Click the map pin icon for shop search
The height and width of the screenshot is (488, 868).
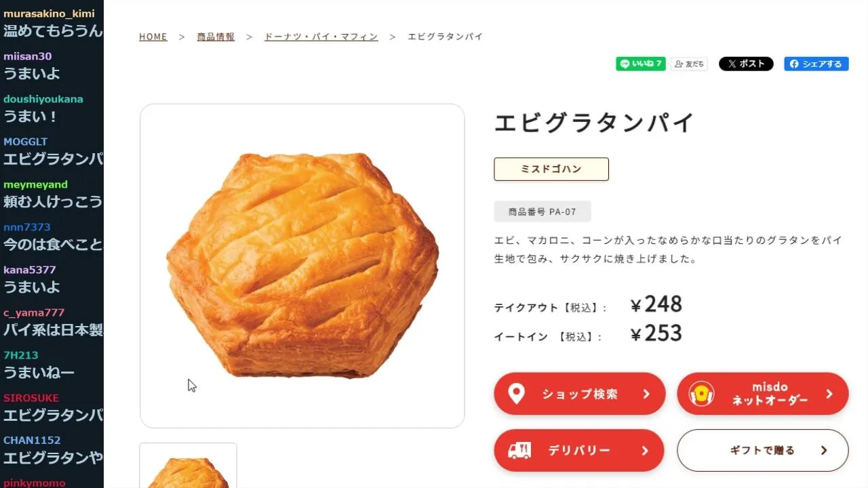(517, 394)
